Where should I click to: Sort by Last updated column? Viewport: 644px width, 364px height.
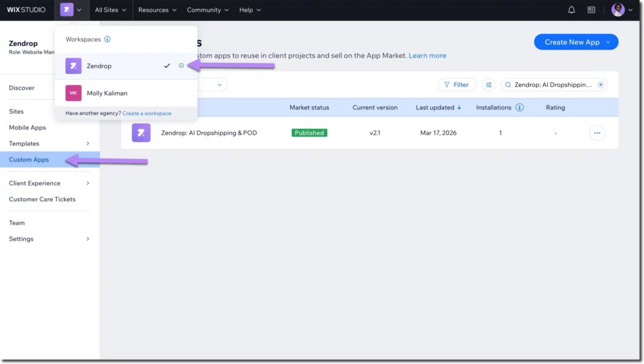tap(438, 108)
